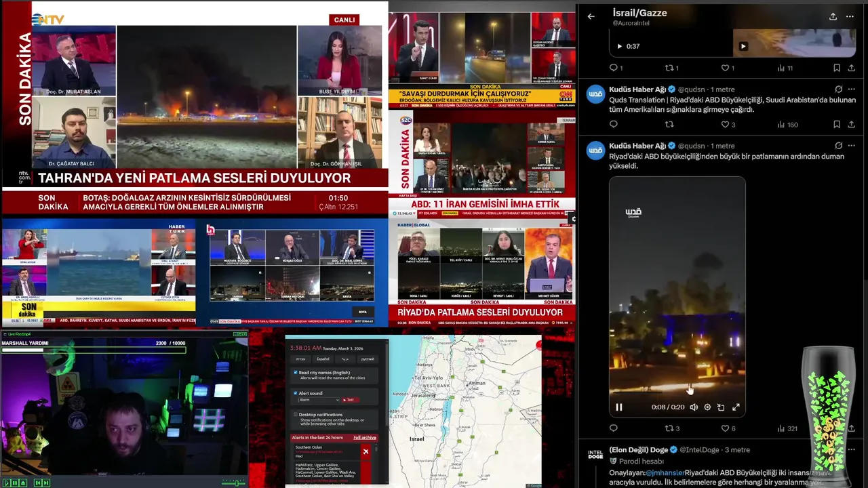Open more options on the Quds Translation tweet

pyautogui.click(x=850, y=89)
